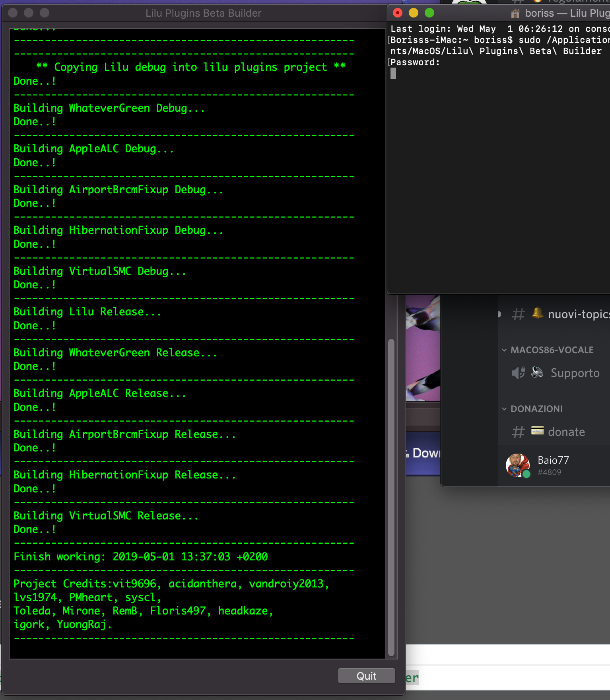Click the 'igork, YuongRaj.' credits line

63,624
